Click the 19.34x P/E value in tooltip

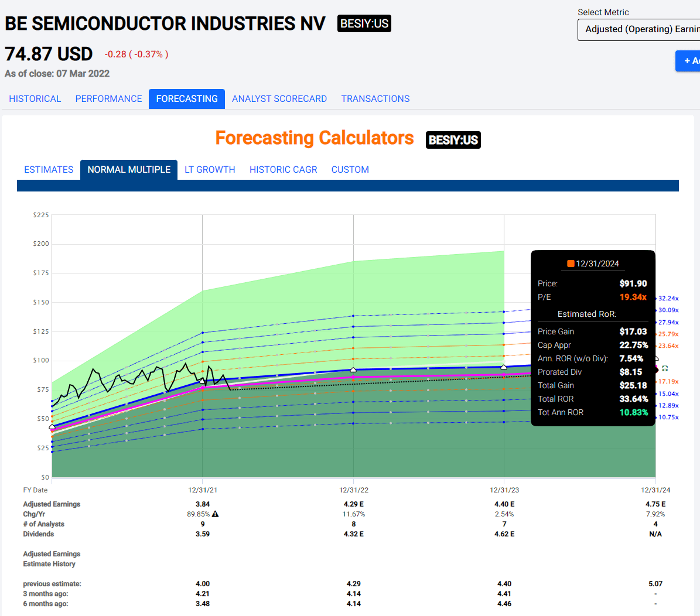tap(633, 297)
